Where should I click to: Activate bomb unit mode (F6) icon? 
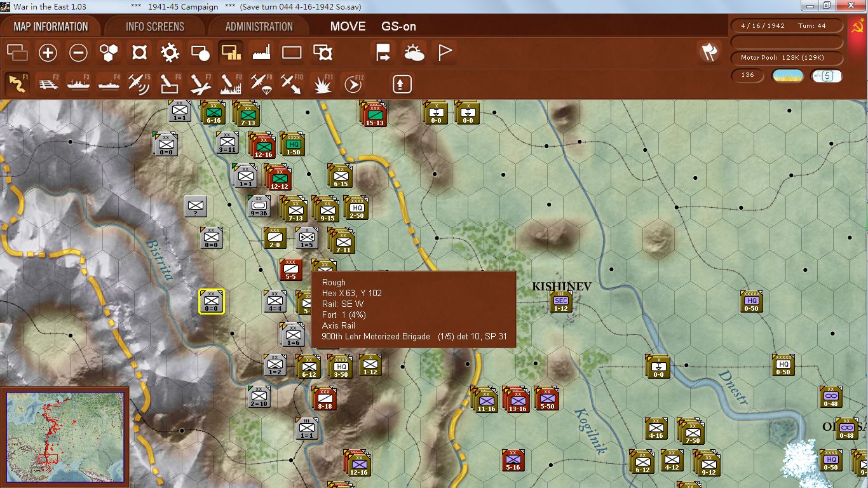tap(170, 83)
